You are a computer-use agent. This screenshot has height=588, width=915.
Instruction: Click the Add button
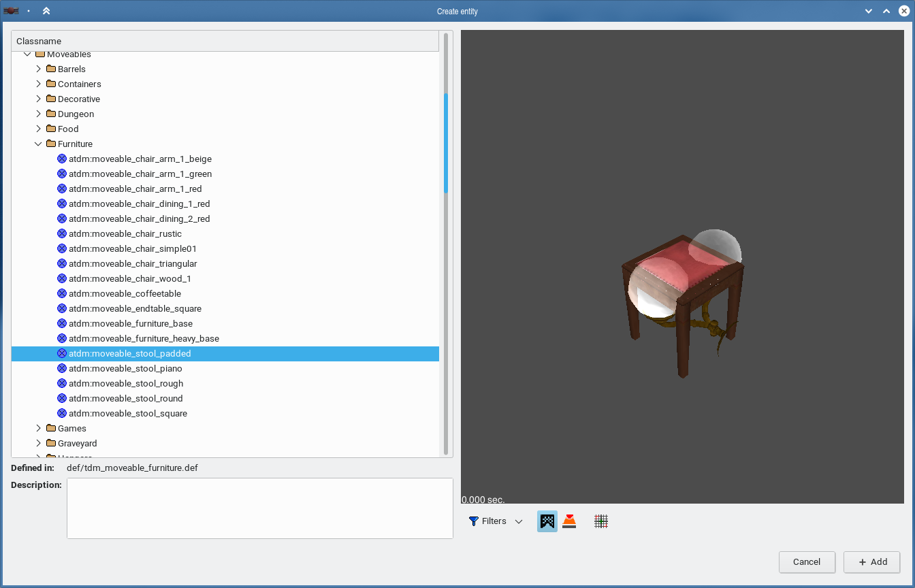point(871,561)
